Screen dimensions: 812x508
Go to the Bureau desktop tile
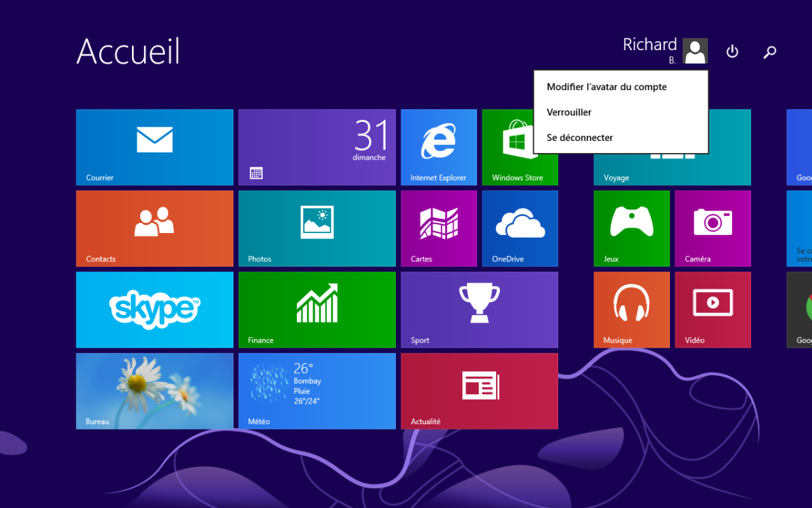pos(154,391)
